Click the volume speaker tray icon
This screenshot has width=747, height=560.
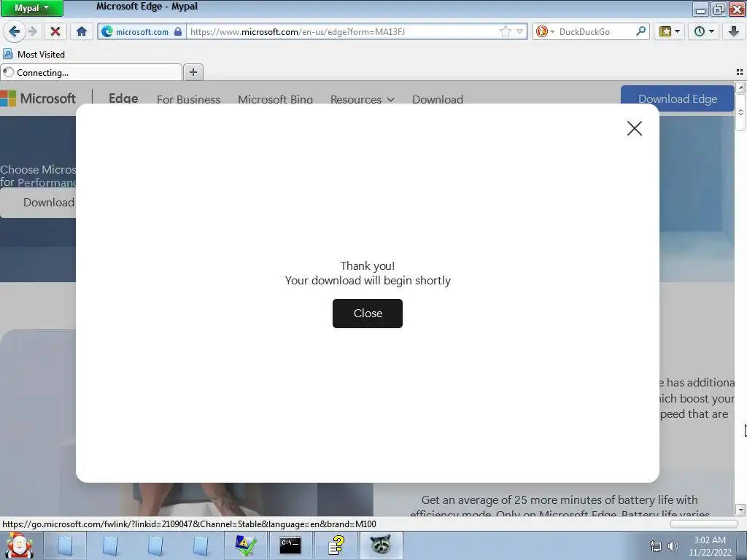point(673,546)
